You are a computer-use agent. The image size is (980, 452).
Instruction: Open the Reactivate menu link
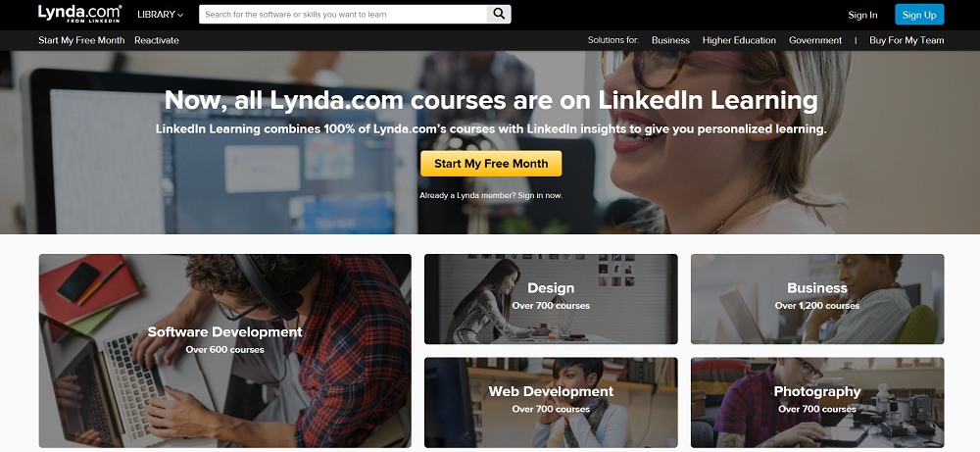coord(156,40)
